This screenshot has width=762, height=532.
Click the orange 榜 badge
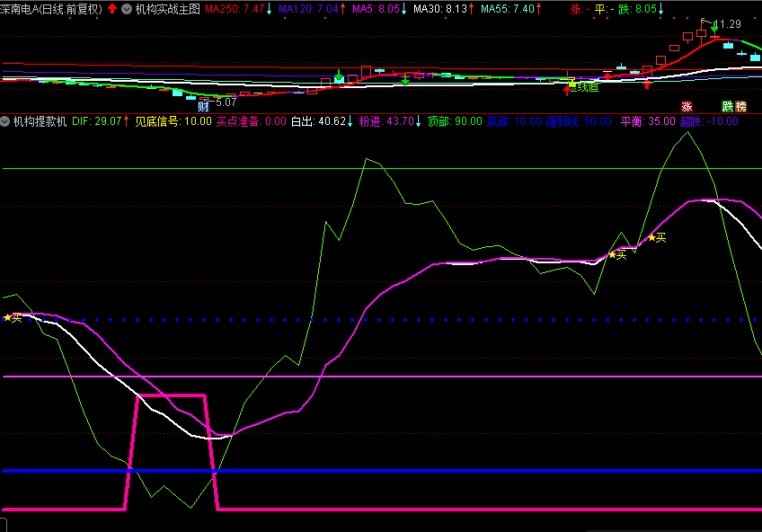(740, 106)
